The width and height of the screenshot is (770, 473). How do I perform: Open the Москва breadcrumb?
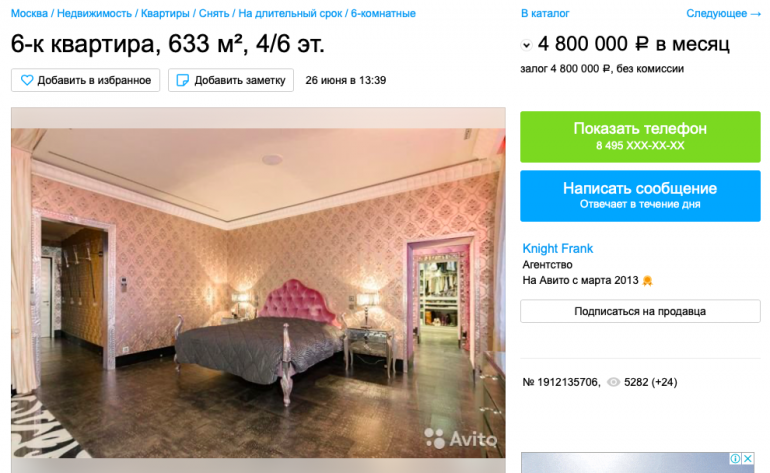coord(29,14)
